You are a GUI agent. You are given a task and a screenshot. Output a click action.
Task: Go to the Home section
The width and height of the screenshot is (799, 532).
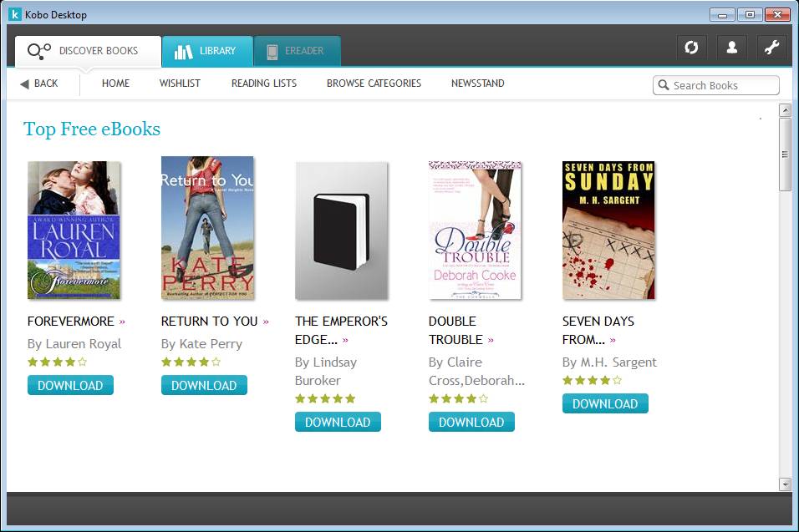click(115, 83)
